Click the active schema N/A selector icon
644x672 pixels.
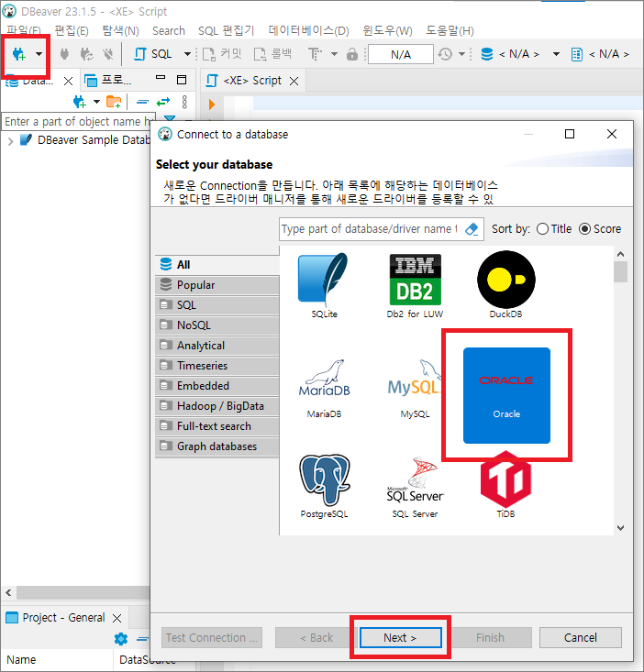coord(577,54)
